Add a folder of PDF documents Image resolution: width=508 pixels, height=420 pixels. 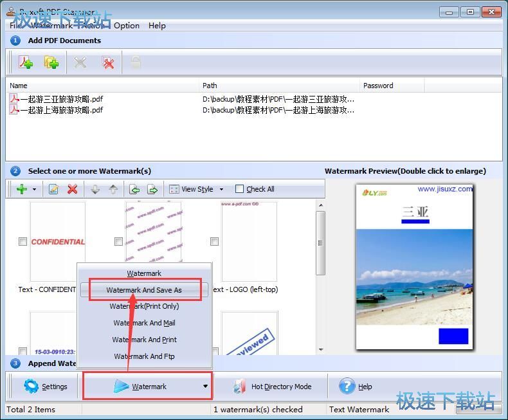[51, 62]
